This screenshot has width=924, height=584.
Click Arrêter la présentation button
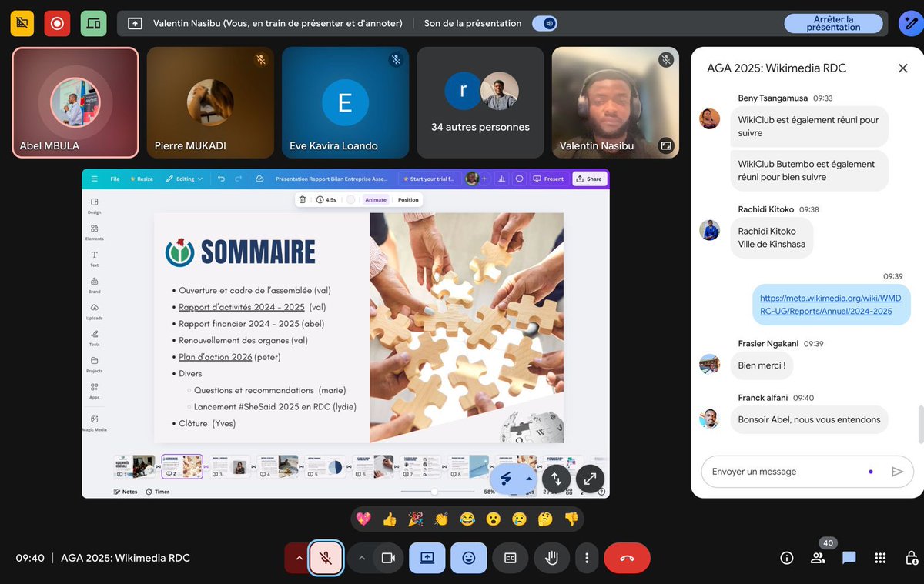coord(833,24)
